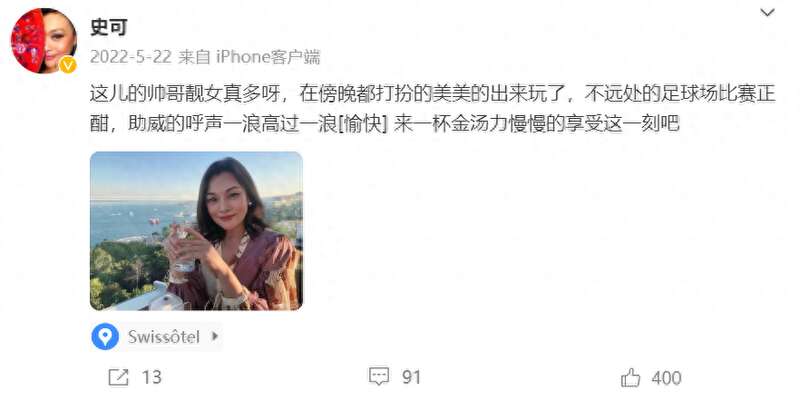
Task: Expand the arrow beside Swissôtel
Action: click(215, 337)
